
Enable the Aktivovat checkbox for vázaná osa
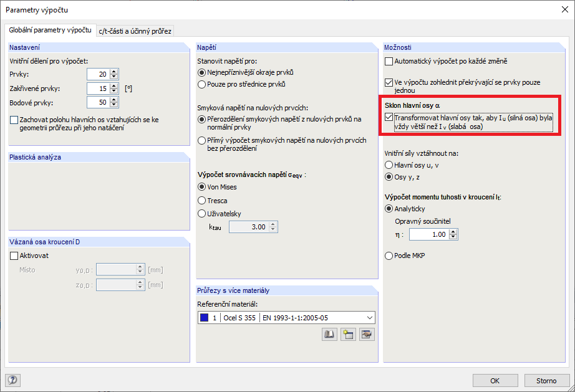(x=14, y=256)
